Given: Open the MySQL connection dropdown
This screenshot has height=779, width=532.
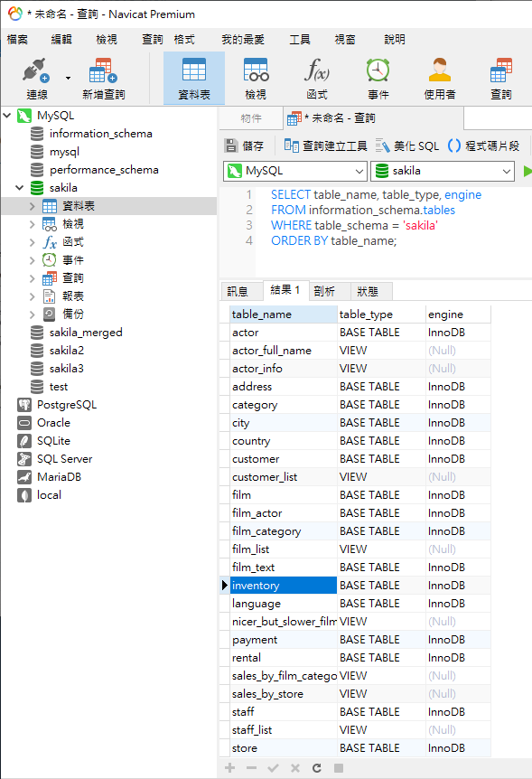Looking at the screenshot, I should tap(295, 171).
